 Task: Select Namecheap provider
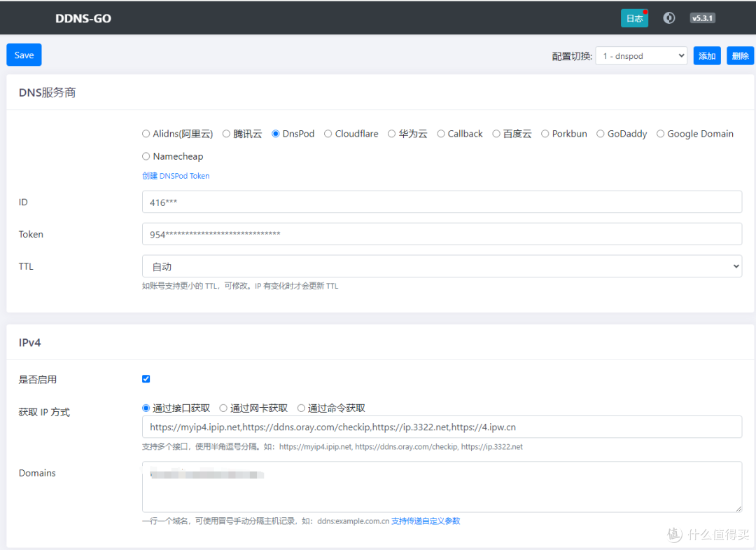146,156
